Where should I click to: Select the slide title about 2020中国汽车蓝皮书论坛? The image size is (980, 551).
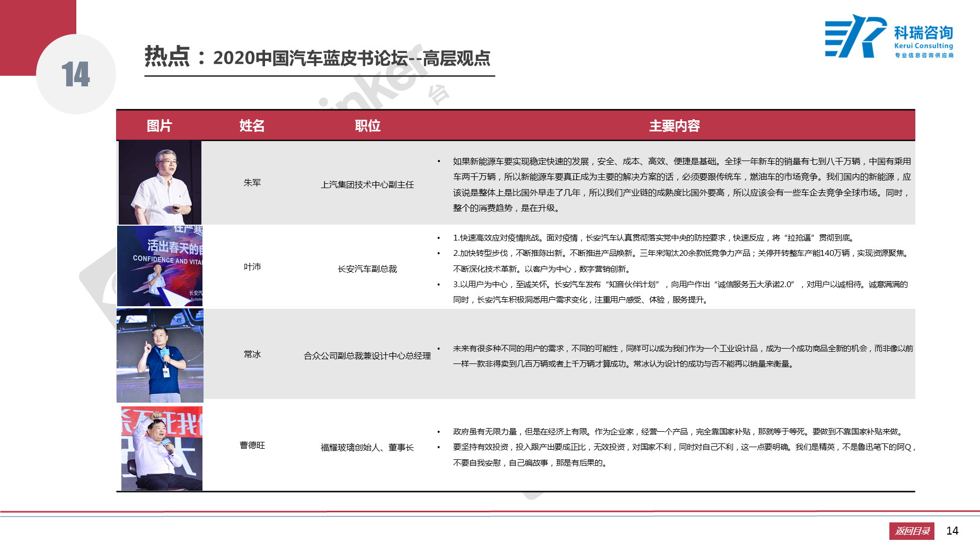318,58
